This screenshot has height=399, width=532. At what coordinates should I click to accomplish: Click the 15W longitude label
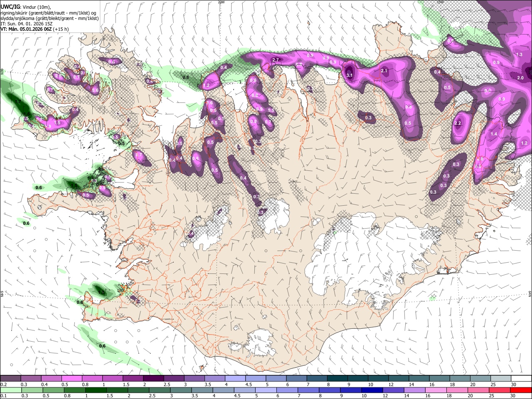[x=440, y=2]
